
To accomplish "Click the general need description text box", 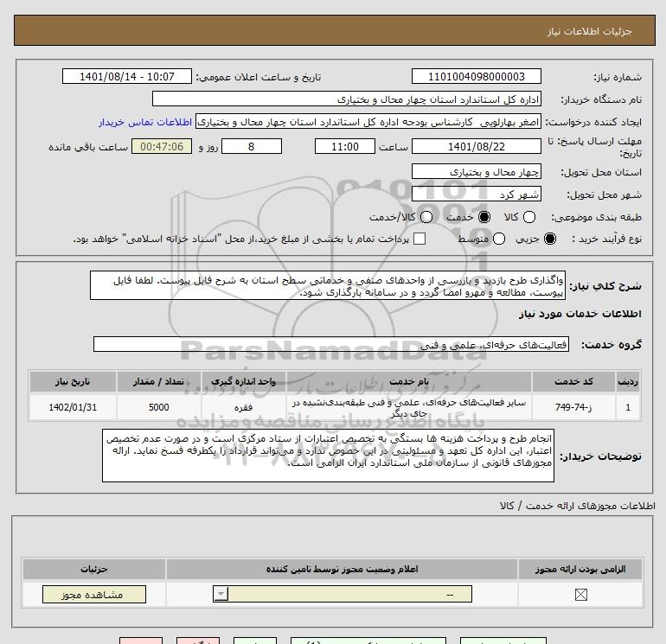I will point(328,286).
